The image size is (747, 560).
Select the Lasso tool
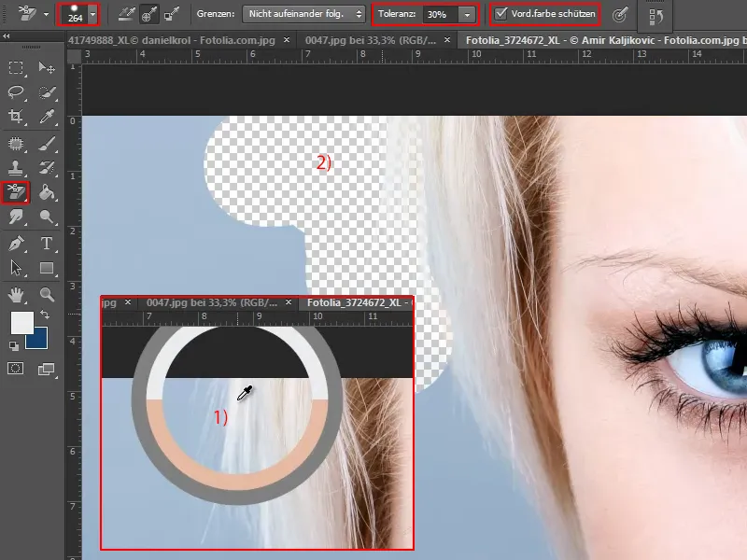[16, 91]
